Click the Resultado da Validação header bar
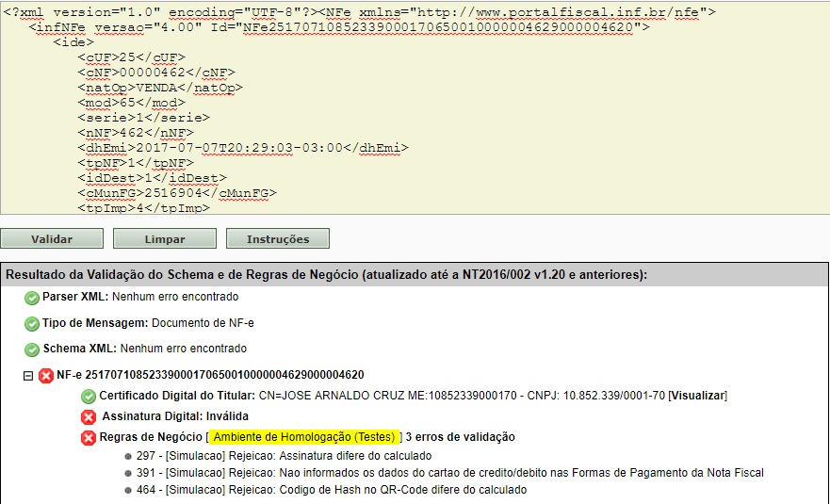This screenshot has width=830, height=504. (415, 275)
